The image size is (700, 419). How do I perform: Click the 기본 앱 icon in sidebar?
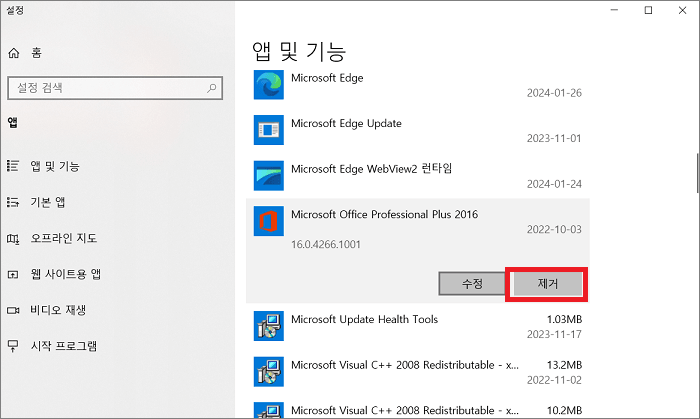coord(13,202)
